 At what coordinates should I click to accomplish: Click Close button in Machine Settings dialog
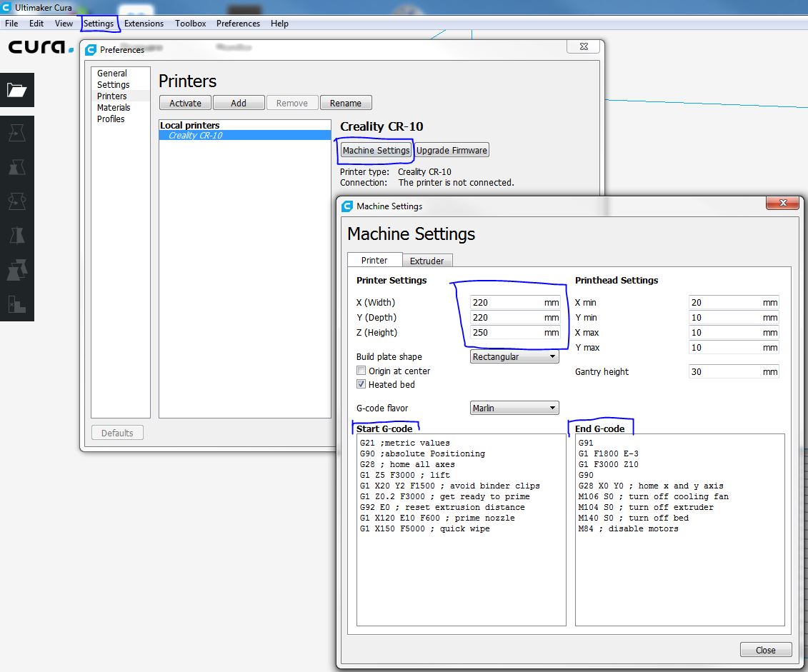[765, 650]
